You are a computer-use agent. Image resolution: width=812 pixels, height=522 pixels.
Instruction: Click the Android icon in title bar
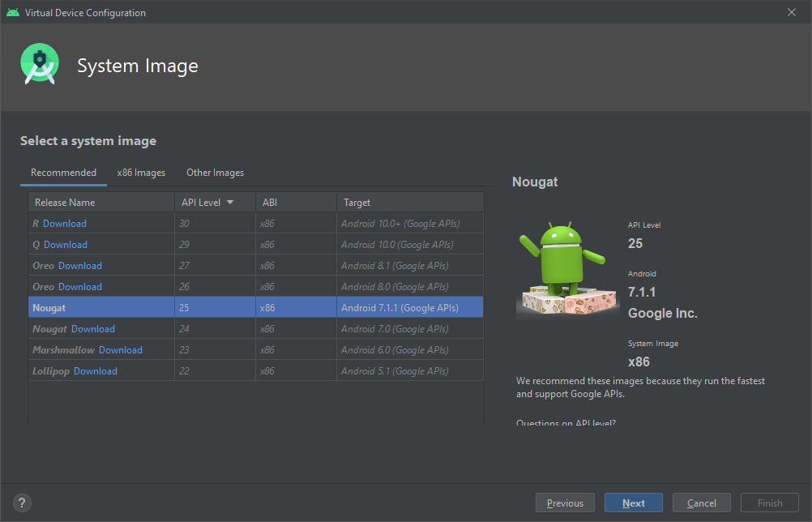pos(12,12)
